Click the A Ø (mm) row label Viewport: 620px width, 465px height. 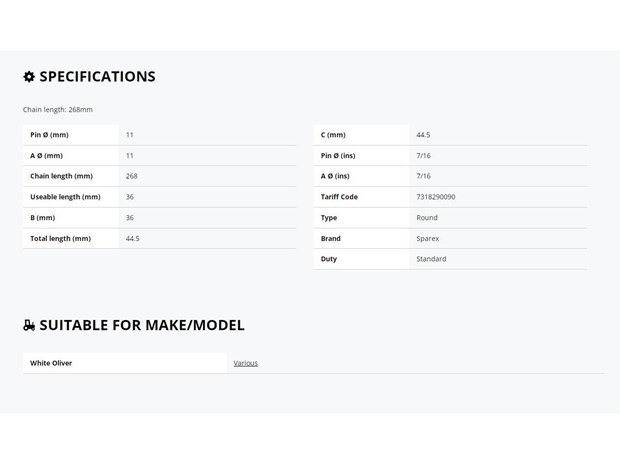pyautogui.click(x=46, y=155)
